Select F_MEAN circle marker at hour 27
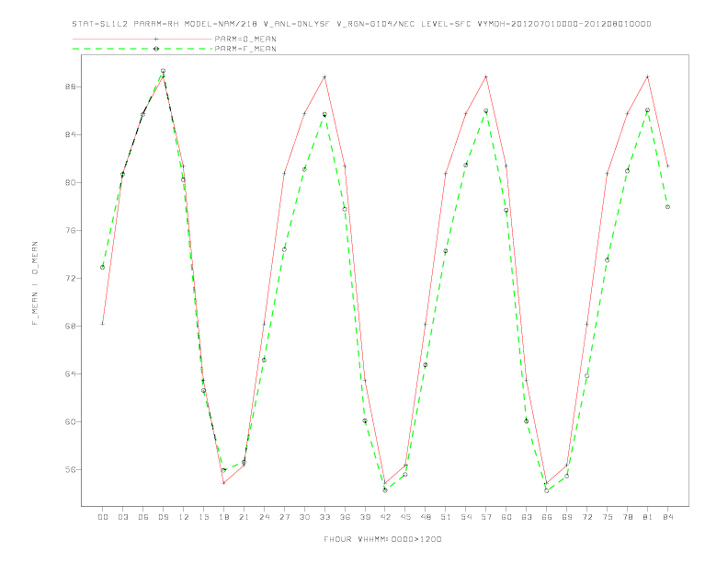 coord(284,249)
